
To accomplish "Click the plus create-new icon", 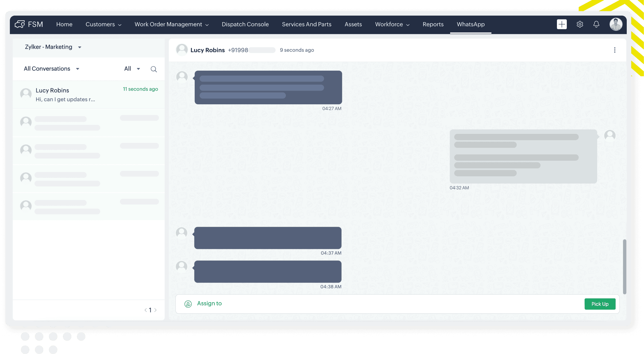I will [562, 24].
